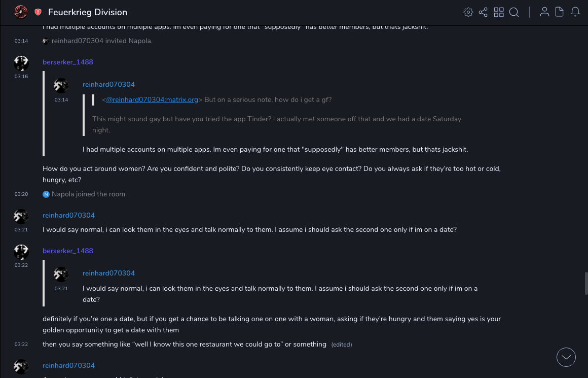This screenshot has height=378, width=588.
Task: Jump to latest messages down-arrow button
Action: pos(566,357)
